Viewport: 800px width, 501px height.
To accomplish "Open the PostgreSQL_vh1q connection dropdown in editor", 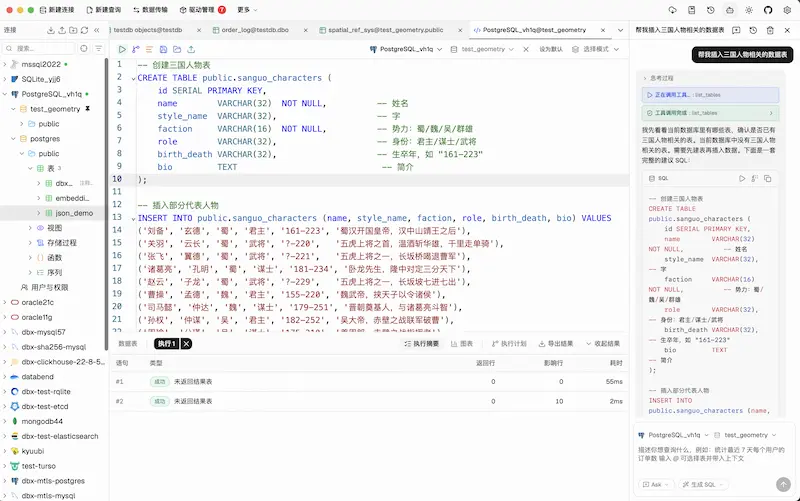I will pyautogui.click(x=406, y=49).
